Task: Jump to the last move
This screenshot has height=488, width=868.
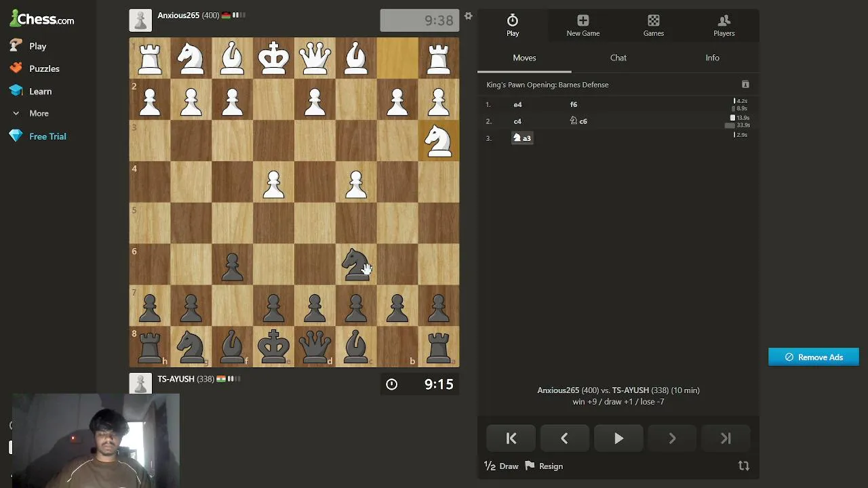Action: pos(726,439)
